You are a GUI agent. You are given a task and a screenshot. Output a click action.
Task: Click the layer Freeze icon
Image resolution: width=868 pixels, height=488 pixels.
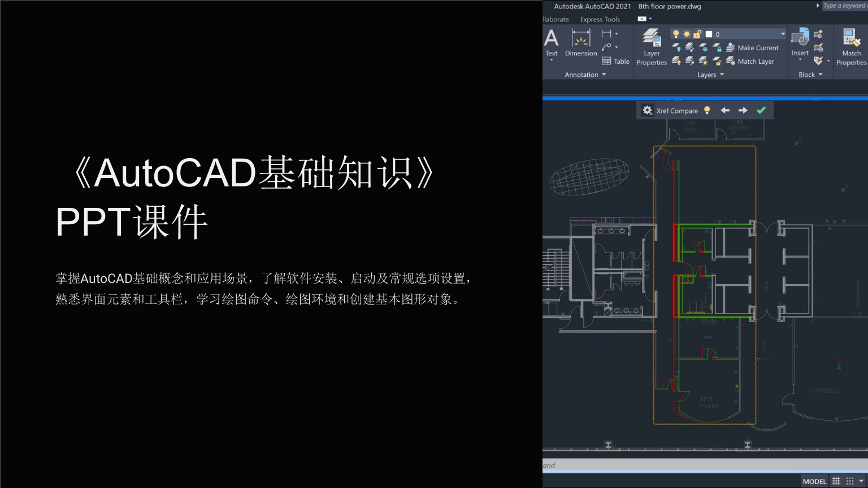pos(703,47)
